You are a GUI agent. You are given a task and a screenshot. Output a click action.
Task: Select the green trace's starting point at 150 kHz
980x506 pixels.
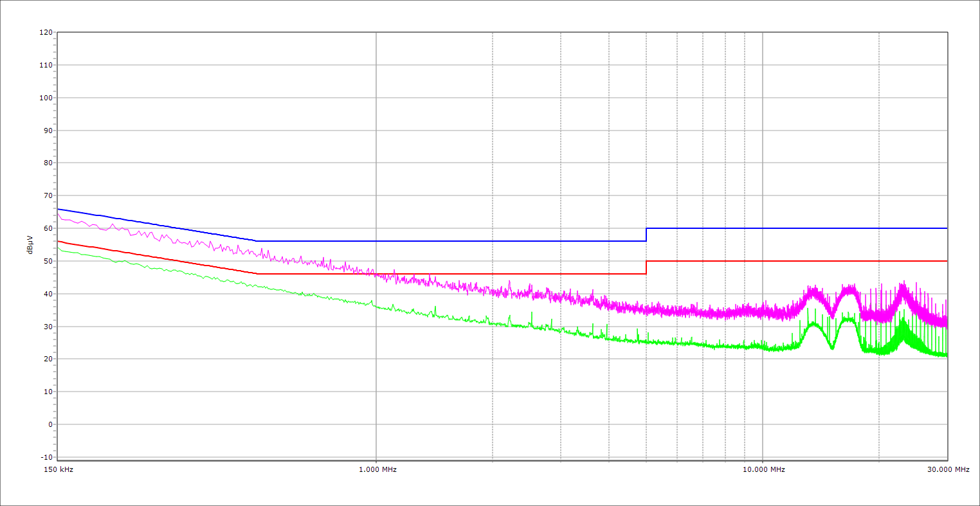click(58, 247)
